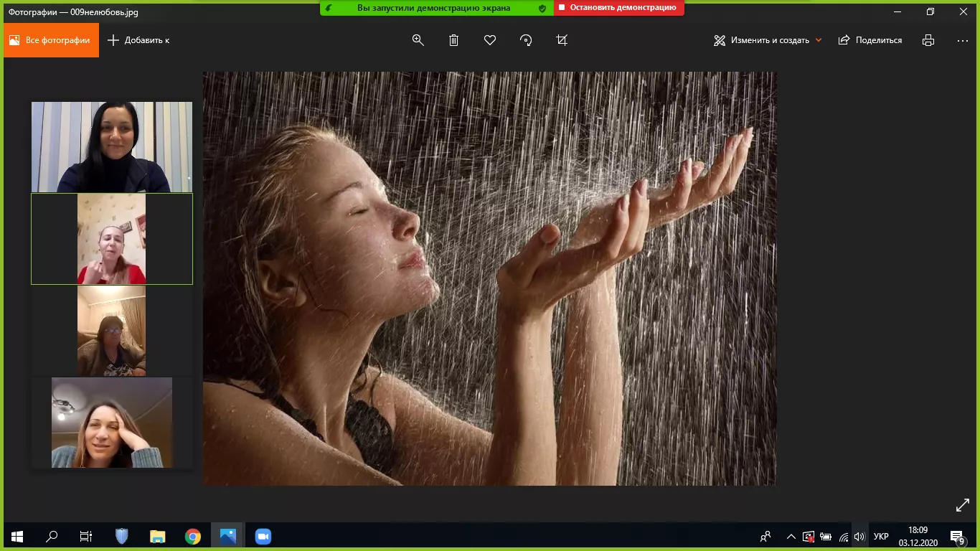
Task: Switch to the Photos app on the taskbar
Action: pyautogui.click(x=227, y=536)
